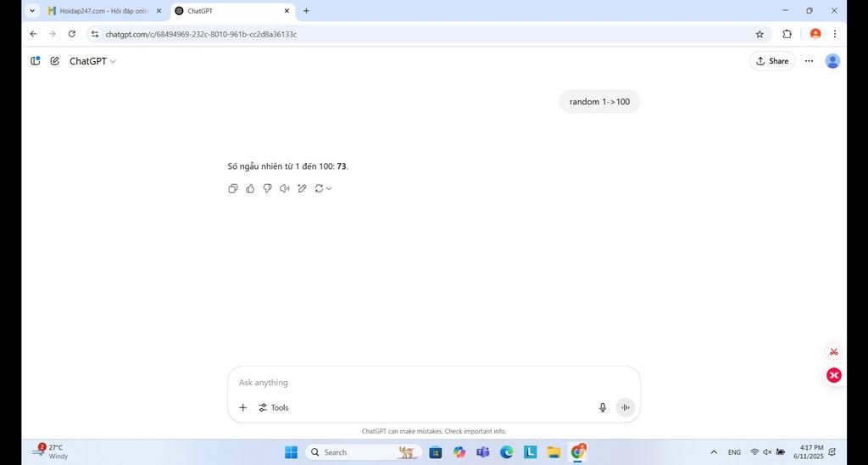Screen dimensions: 868x465
Task: Restore down the Chrome window
Action: click(810, 10)
